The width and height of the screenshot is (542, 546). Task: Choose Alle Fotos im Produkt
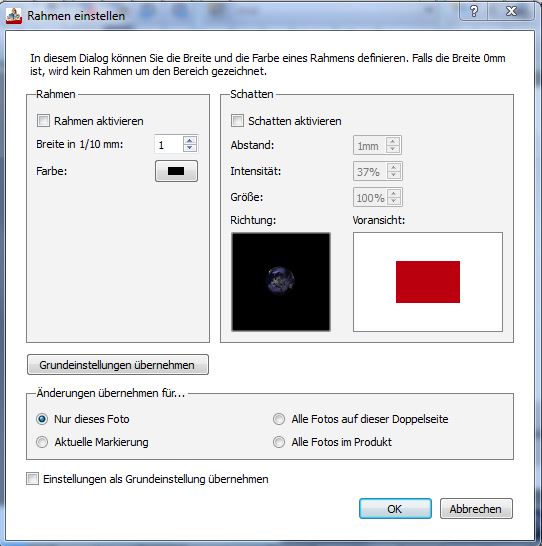pyautogui.click(x=279, y=442)
